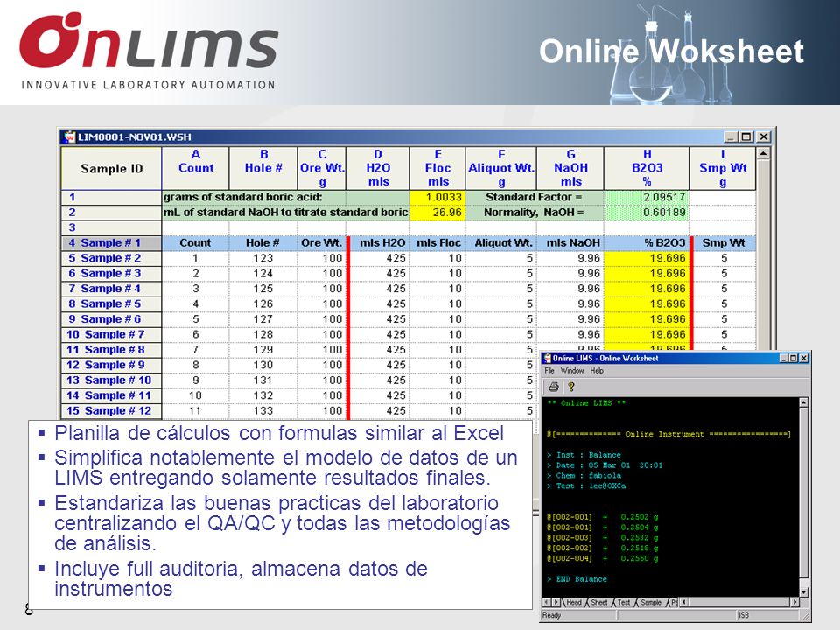Select blank row 3 header

point(111,227)
